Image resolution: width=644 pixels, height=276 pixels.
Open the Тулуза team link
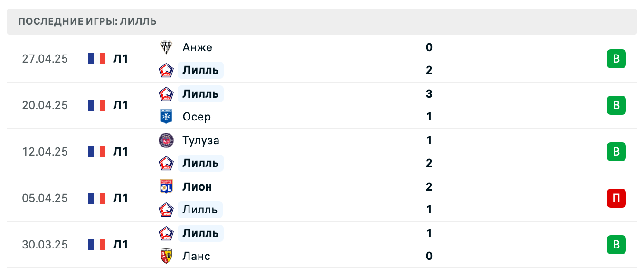click(x=201, y=140)
